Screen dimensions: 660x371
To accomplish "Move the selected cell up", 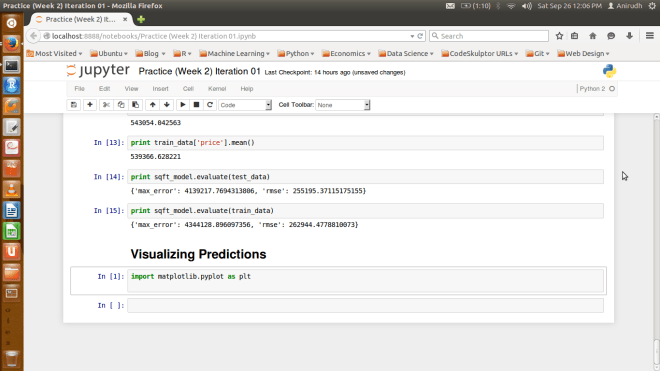I will point(152,105).
